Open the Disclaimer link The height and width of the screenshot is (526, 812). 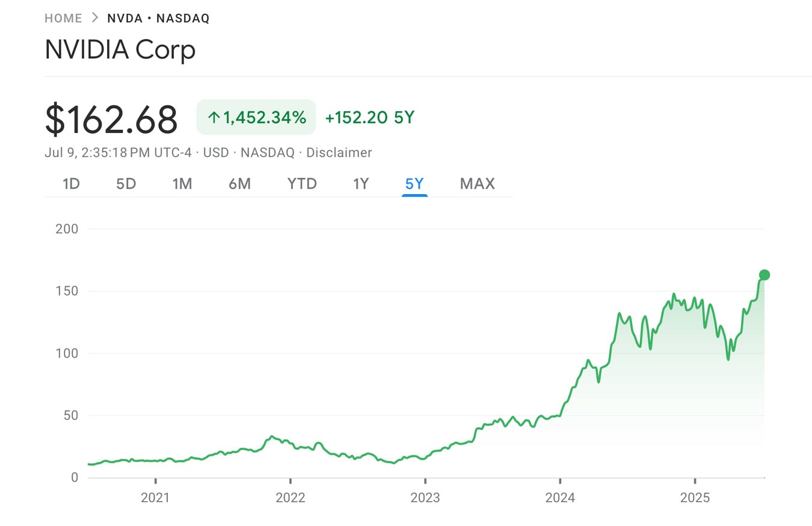[340, 153]
